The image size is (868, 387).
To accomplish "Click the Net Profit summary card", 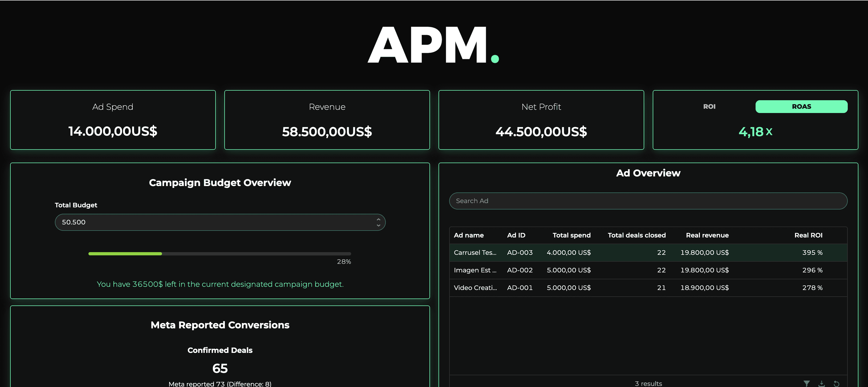I will tap(541, 120).
